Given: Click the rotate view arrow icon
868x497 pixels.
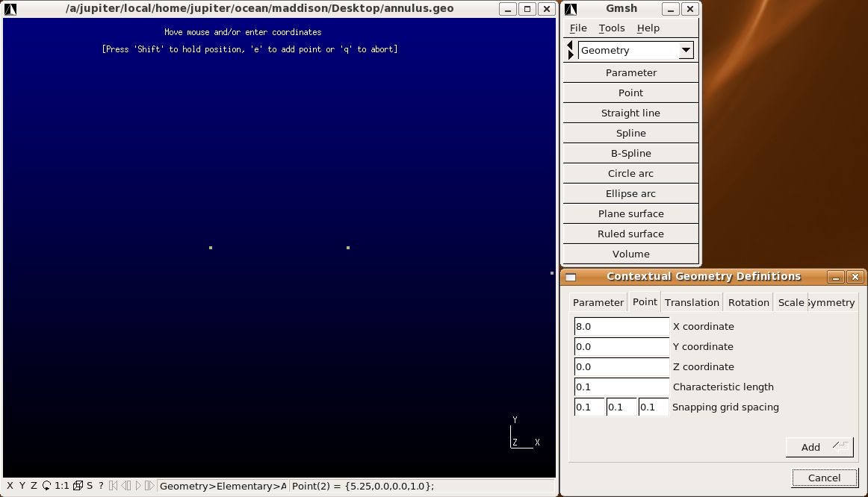Looking at the screenshot, I should click(46, 486).
